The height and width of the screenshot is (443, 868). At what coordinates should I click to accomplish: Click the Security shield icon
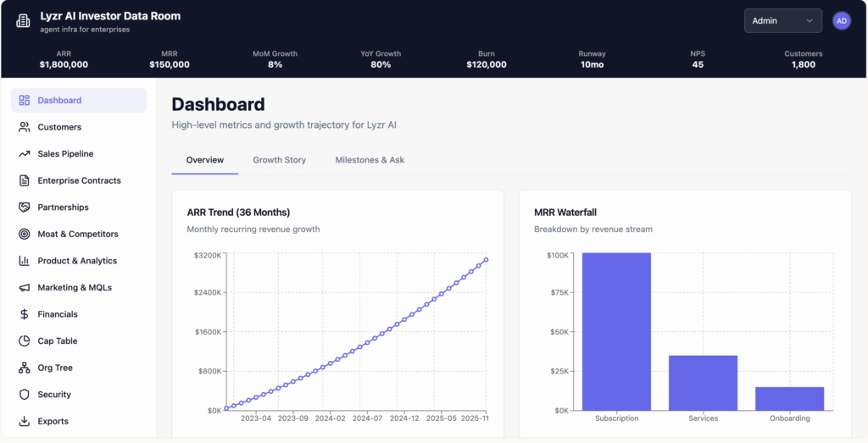(24, 395)
